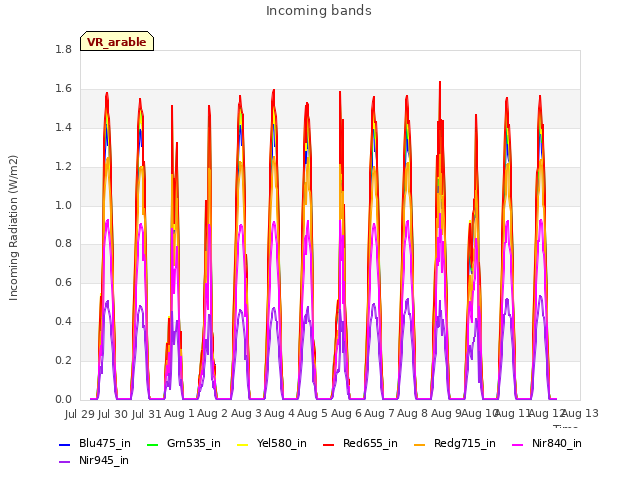Click the blue Blu475_in legend color marker

[65, 444]
